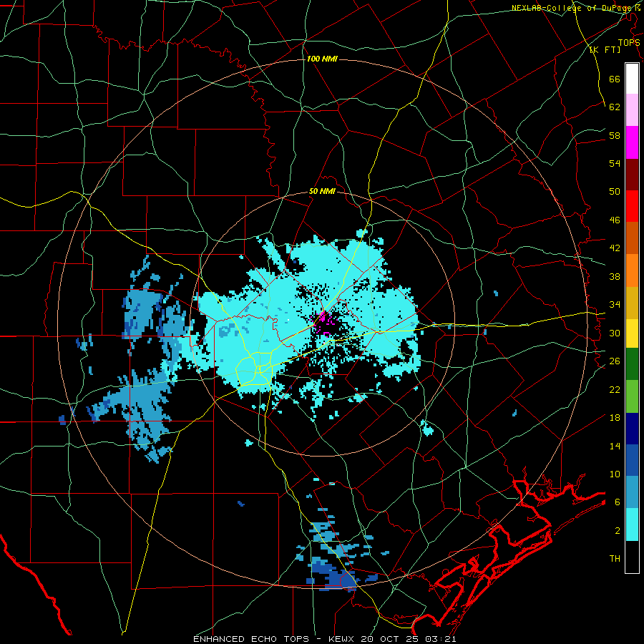Click the '54' legend value
644x644 pixels.
point(615,163)
